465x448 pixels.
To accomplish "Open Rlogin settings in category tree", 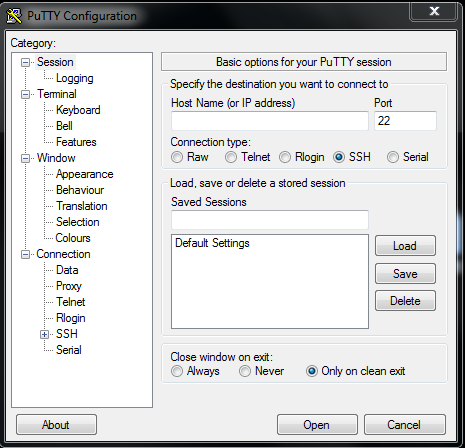I will point(71,318).
